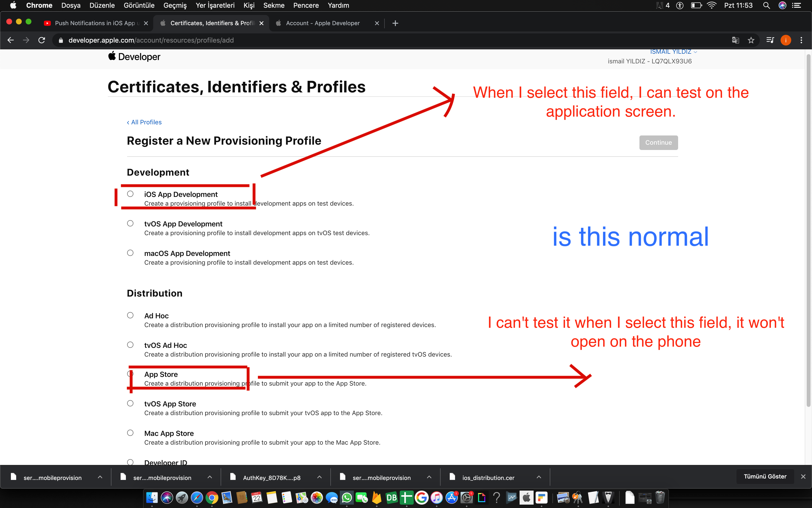812x508 pixels.
Task: Go back to All Profiles
Action: (144, 122)
